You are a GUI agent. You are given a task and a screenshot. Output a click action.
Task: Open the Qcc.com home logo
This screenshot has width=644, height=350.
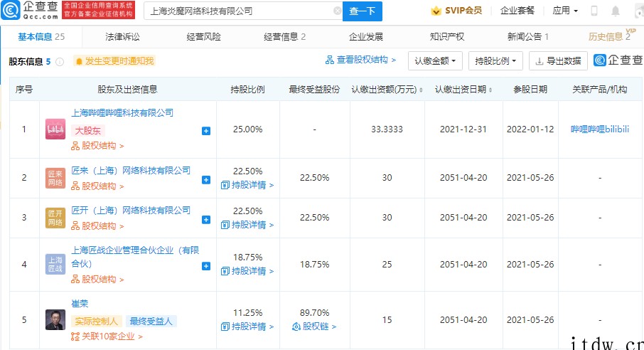[30, 10]
